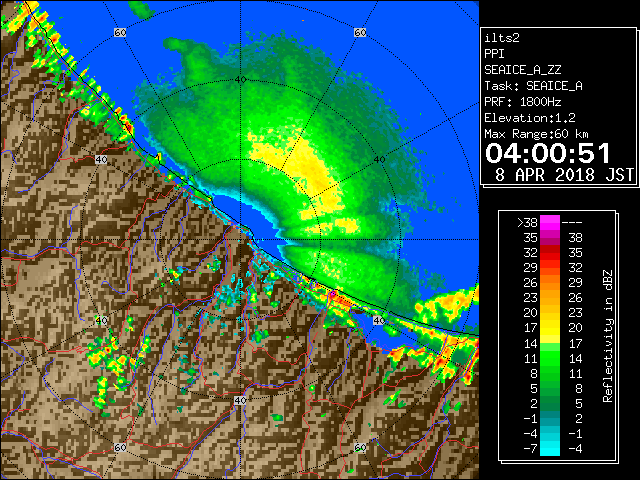Viewport: 640px width, 480px height.
Task: Click the '---' legend label
Action: pos(572,223)
